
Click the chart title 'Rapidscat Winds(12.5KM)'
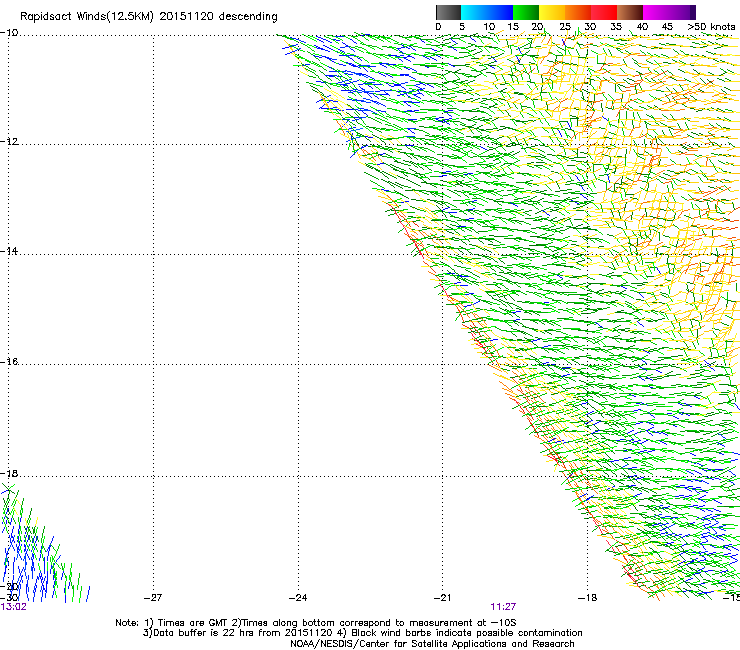[87, 17]
